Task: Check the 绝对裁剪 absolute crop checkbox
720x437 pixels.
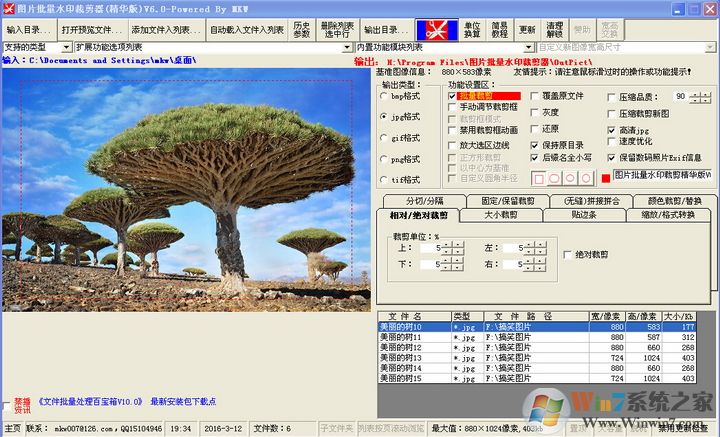Action: coord(568,254)
